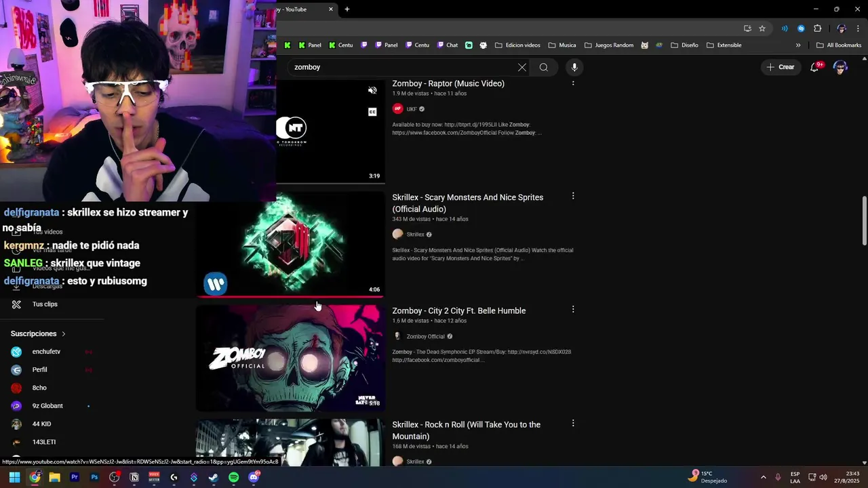Click the Chrome profile avatar
Screen dimensions: 868x488
pos(842,28)
